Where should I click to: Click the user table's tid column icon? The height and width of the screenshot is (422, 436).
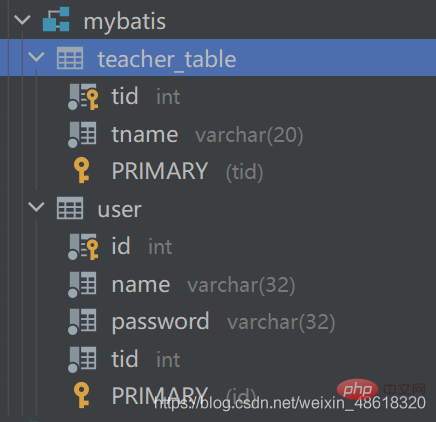point(82,359)
